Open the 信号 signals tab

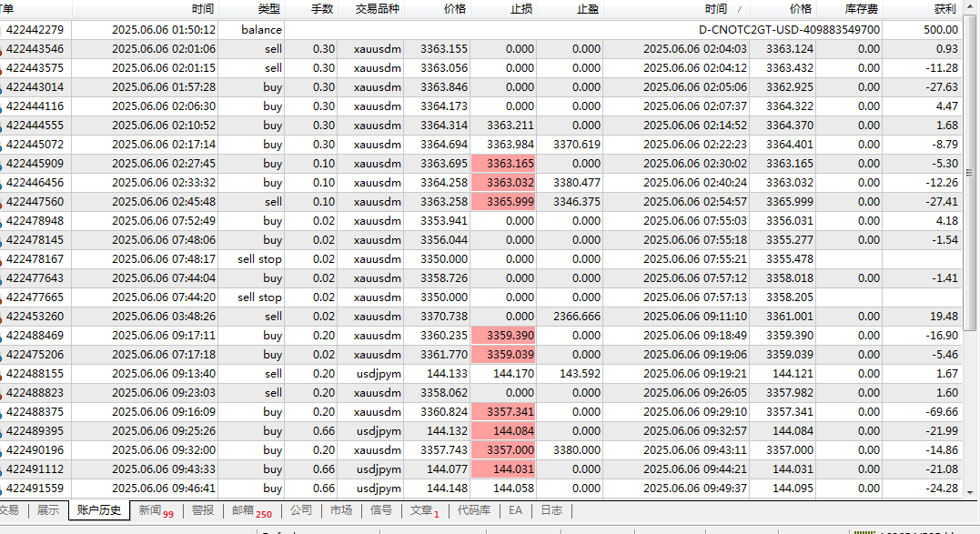[x=382, y=510]
